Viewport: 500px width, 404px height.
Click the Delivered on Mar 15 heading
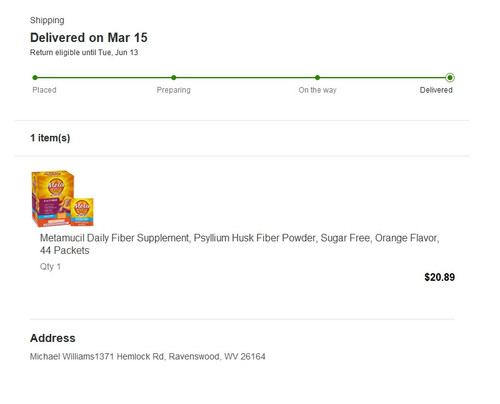pos(89,38)
